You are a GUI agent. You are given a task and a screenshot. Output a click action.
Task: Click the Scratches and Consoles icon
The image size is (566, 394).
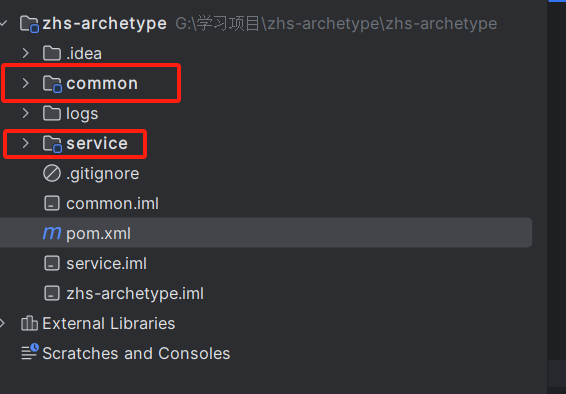tap(30, 352)
